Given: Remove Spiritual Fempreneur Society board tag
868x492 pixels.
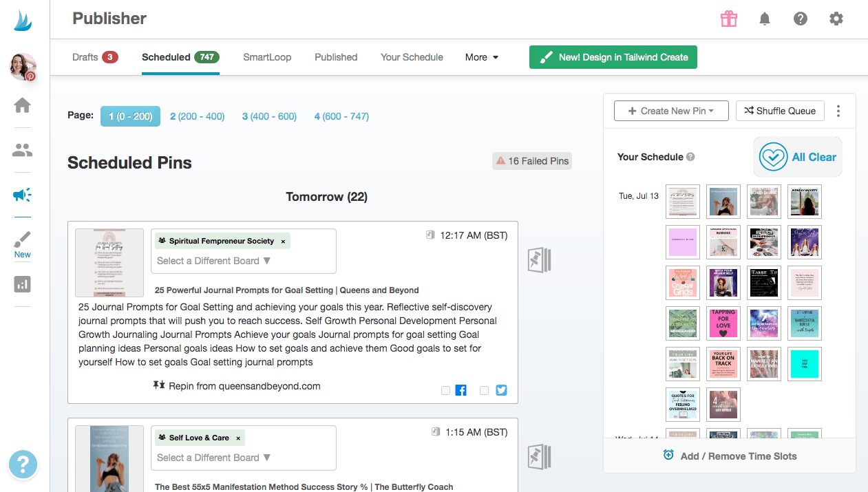Looking at the screenshot, I should coord(282,242).
